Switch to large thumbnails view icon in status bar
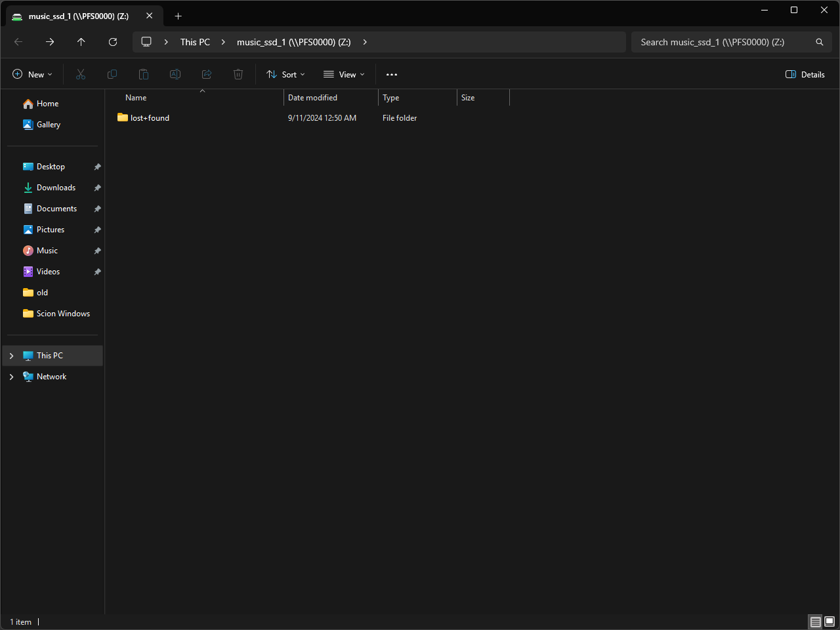Viewport: 840px width, 630px height. pyautogui.click(x=829, y=621)
